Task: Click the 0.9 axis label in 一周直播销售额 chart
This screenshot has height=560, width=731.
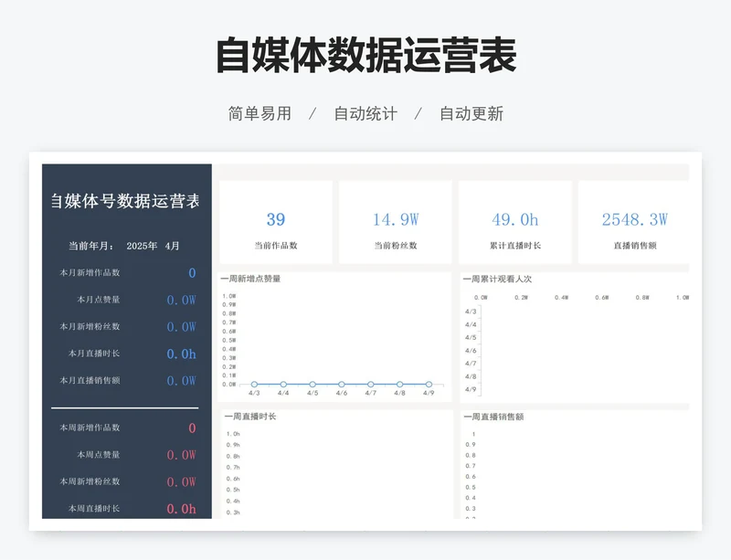Action: [x=471, y=444]
